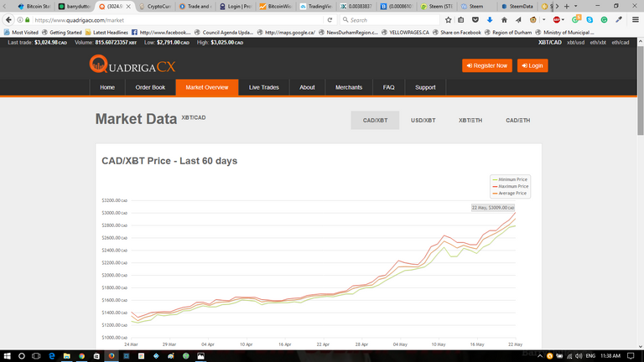Switch to the barrydutton browser tab
Screen dimensions: 644x362
(75, 6)
